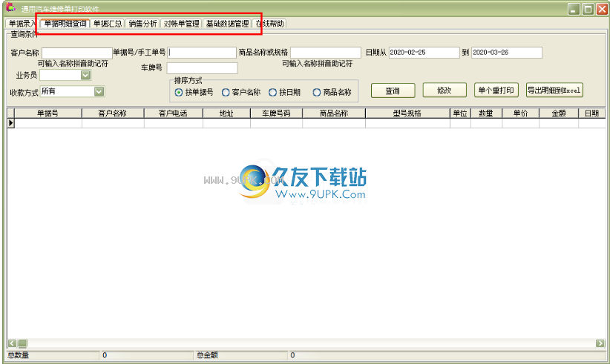Switch to the 单据明细查询 tab
The height and width of the screenshot is (364, 610).
(65, 24)
